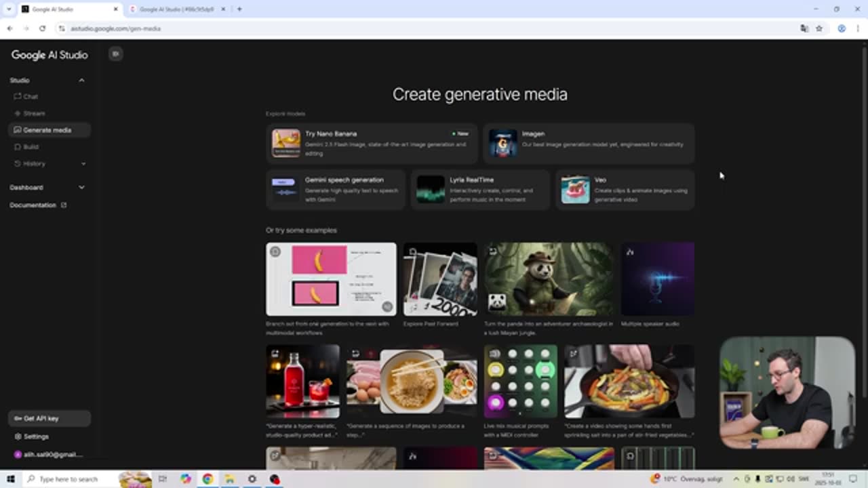Click the Get API key button

49,418
